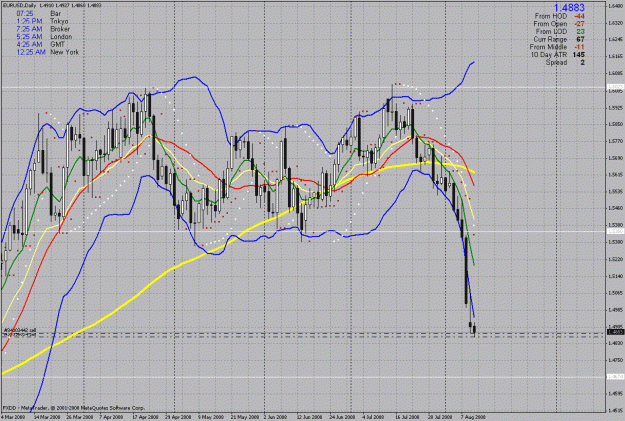Click the large blue 1.4883 price readout

tap(569, 7)
